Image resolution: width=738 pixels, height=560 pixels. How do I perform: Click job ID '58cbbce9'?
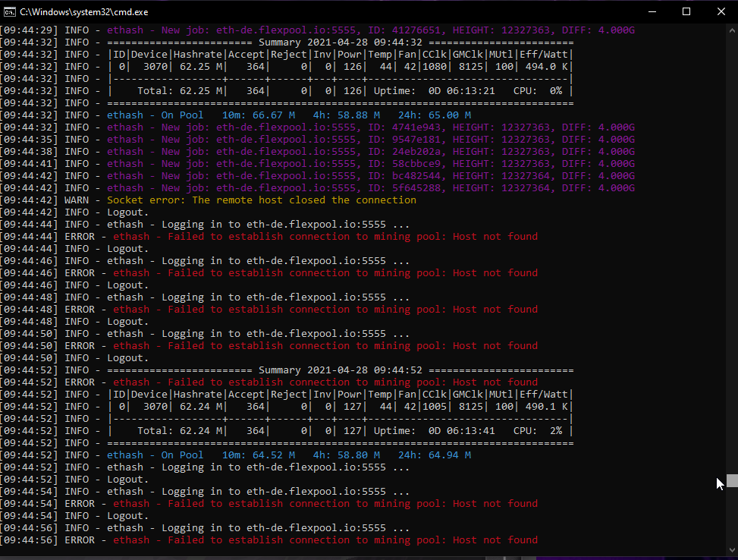coord(416,164)
